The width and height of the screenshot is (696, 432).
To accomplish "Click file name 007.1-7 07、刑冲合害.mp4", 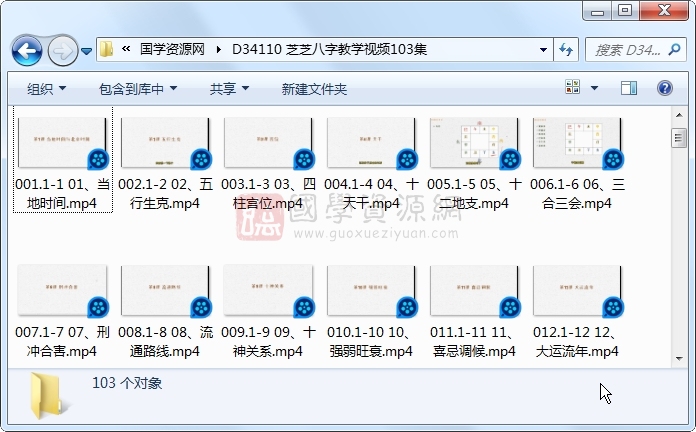I will (63, 341).
